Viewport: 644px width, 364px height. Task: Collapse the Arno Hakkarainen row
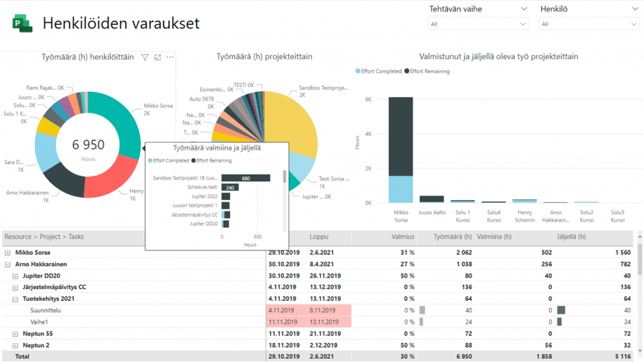pos(8,264)
